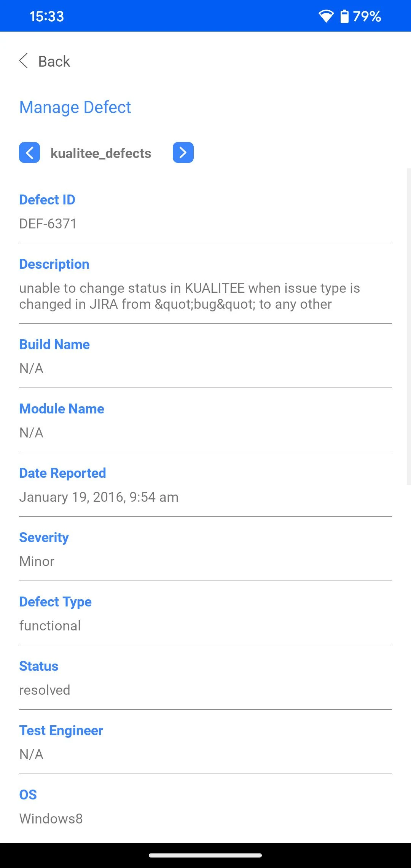
Task: Tap the defect description text
Action: [190, 296]
